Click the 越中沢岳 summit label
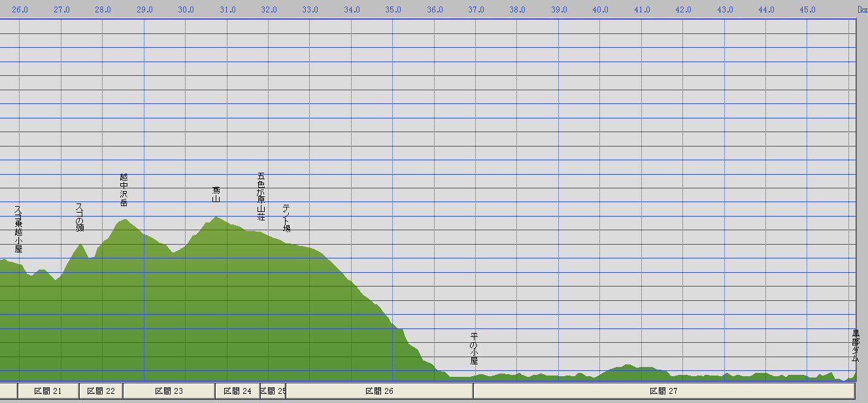The width and height of the screenshot is (868, 403). tap(124, 190)
